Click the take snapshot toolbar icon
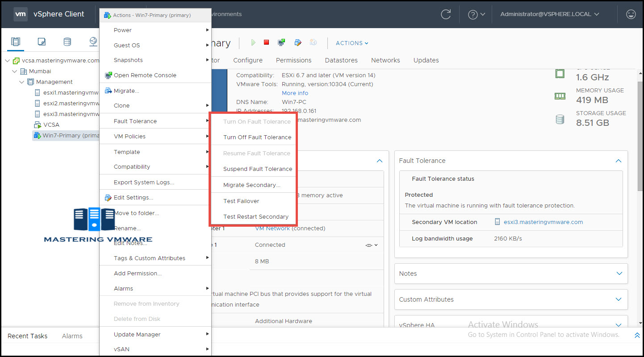 pyautogui.click(x=314, y=43)
